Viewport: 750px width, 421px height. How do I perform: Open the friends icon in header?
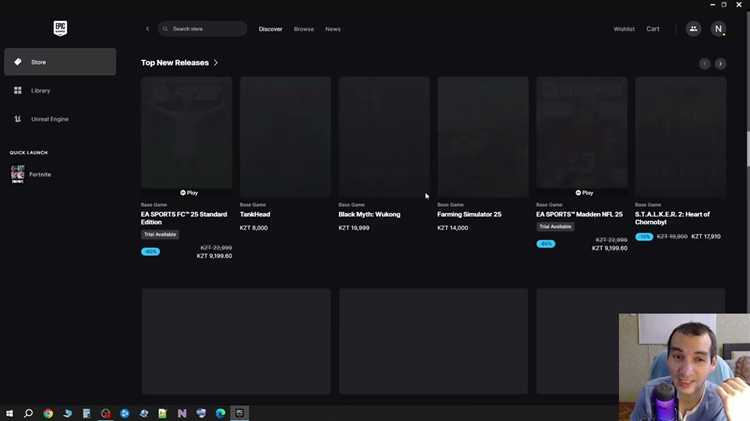[694, 29]
